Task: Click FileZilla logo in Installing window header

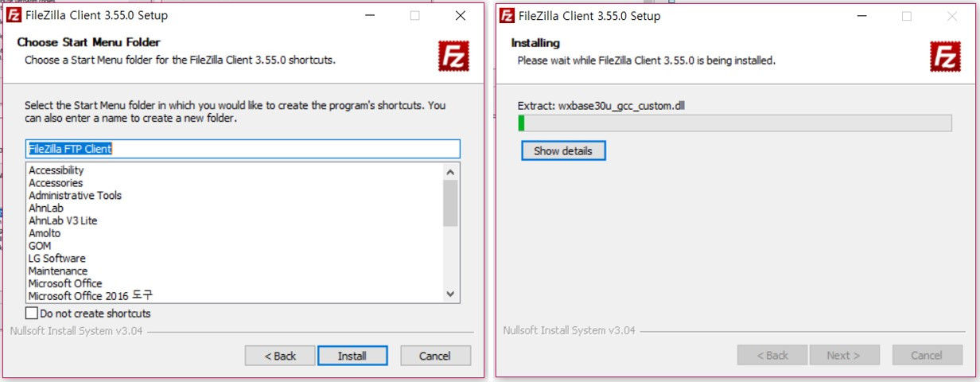Action: coord(947,57)
